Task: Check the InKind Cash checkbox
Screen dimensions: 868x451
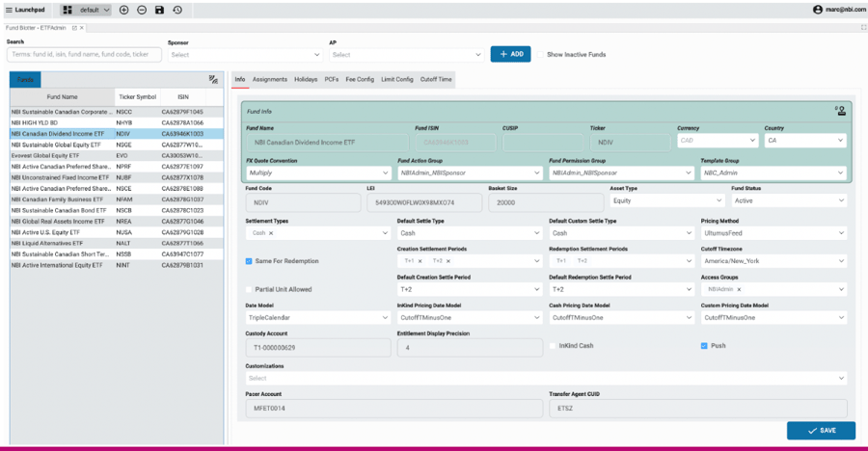Action: (553, 346)
